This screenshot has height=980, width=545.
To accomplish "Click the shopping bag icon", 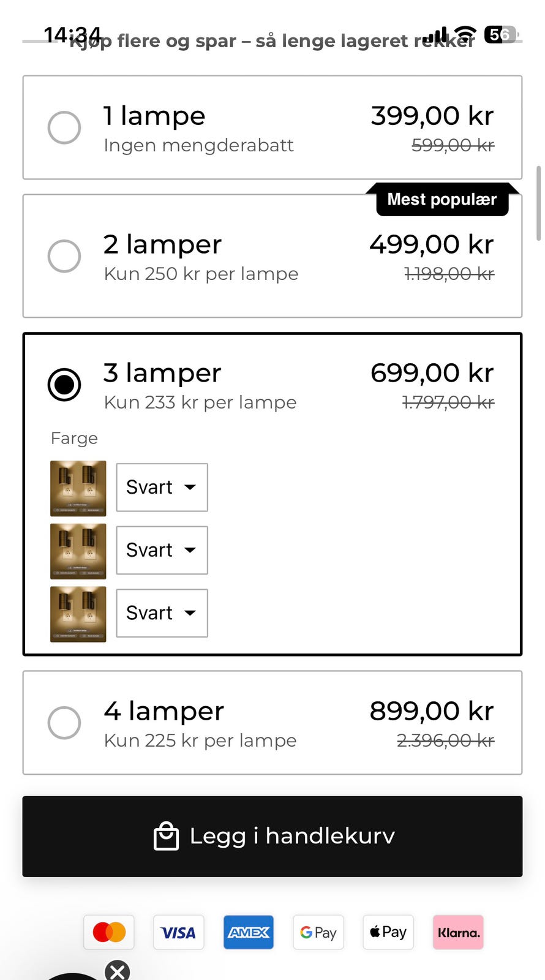I will (x=166, y=836).
